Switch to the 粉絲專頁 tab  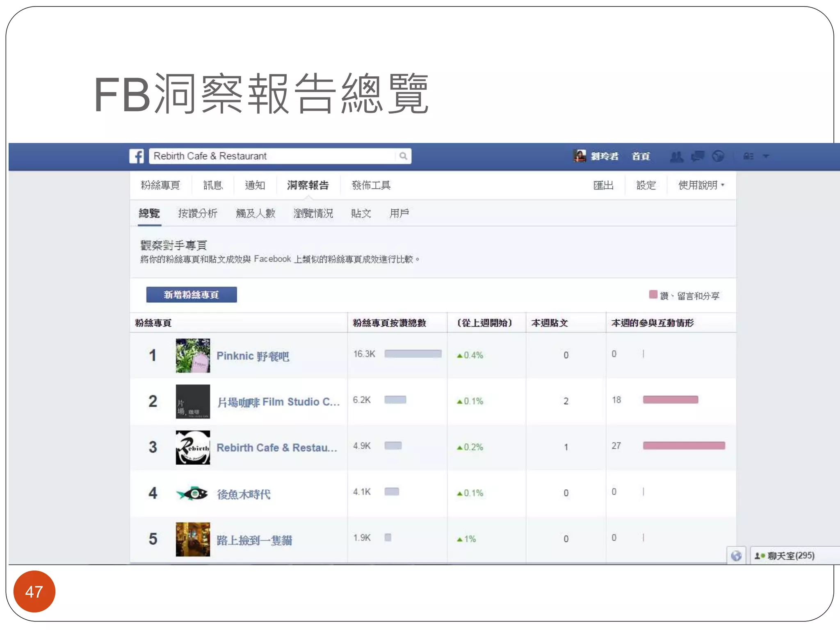(160, 185)
